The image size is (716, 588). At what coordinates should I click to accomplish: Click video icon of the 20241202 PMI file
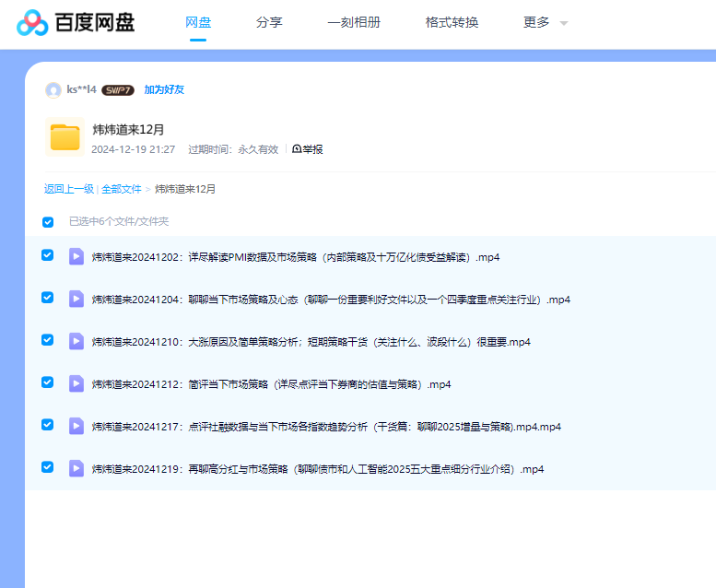click(x=76, y=256)
